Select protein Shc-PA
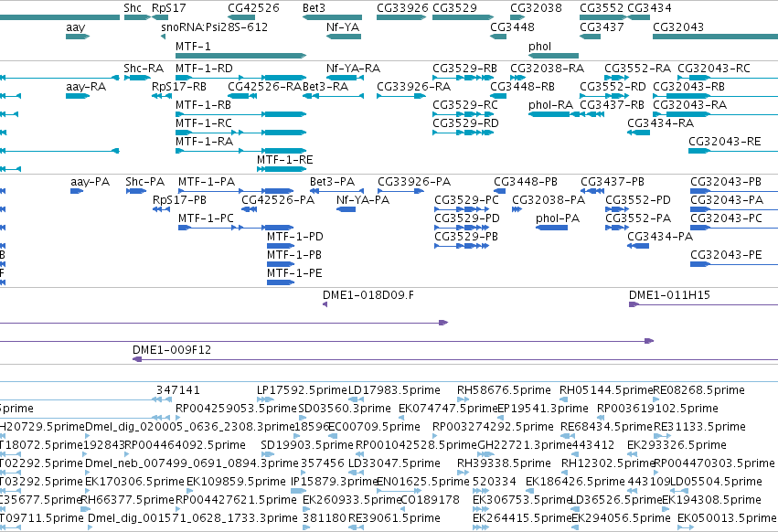This screenshot has height=532, width=778. (136, 191)
